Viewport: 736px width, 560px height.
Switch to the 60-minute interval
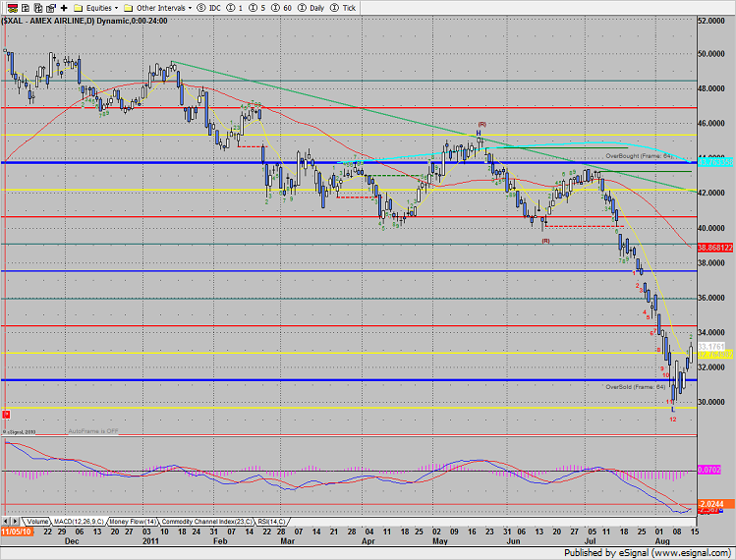click(281, 8)
